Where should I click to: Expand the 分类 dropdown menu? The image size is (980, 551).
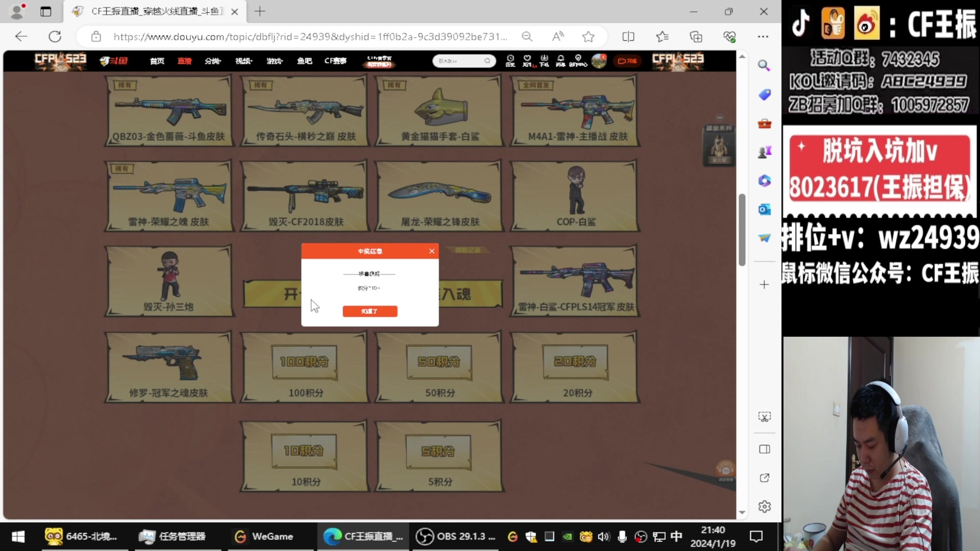212,61
